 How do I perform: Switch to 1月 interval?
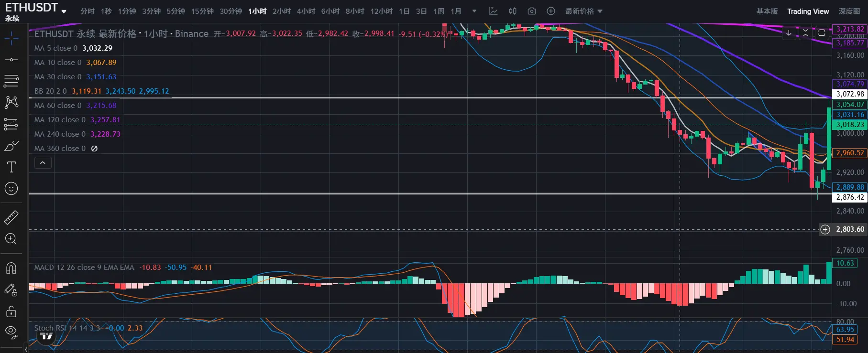click(456, 11)
